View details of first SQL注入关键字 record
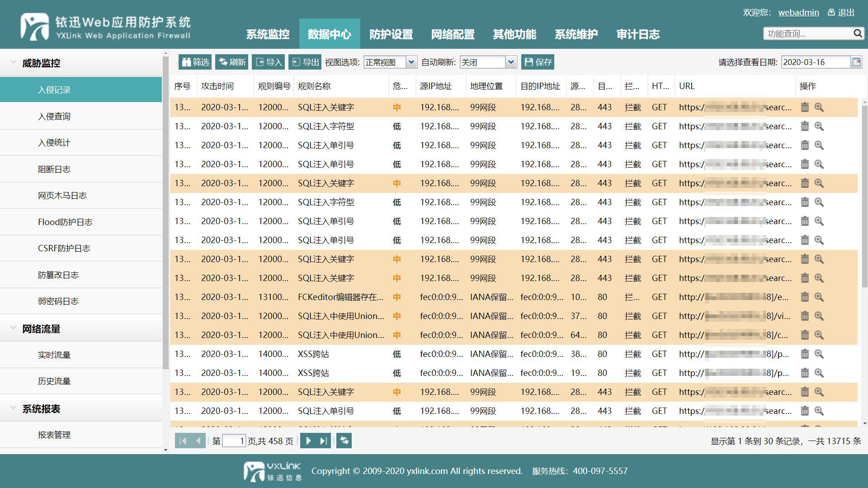 819,107
